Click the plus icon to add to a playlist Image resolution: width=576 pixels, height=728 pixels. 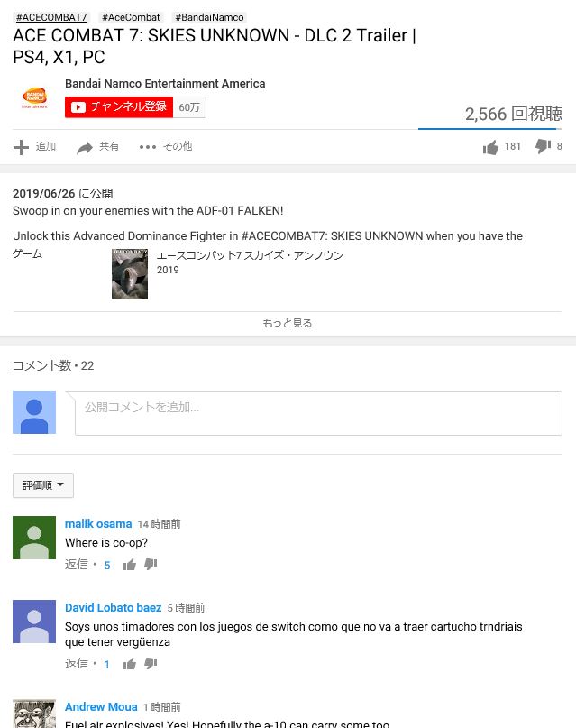tap(21, 147)
